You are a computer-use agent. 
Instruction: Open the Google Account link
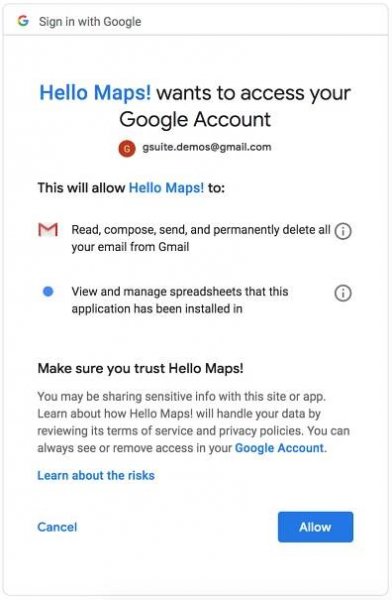279,448
